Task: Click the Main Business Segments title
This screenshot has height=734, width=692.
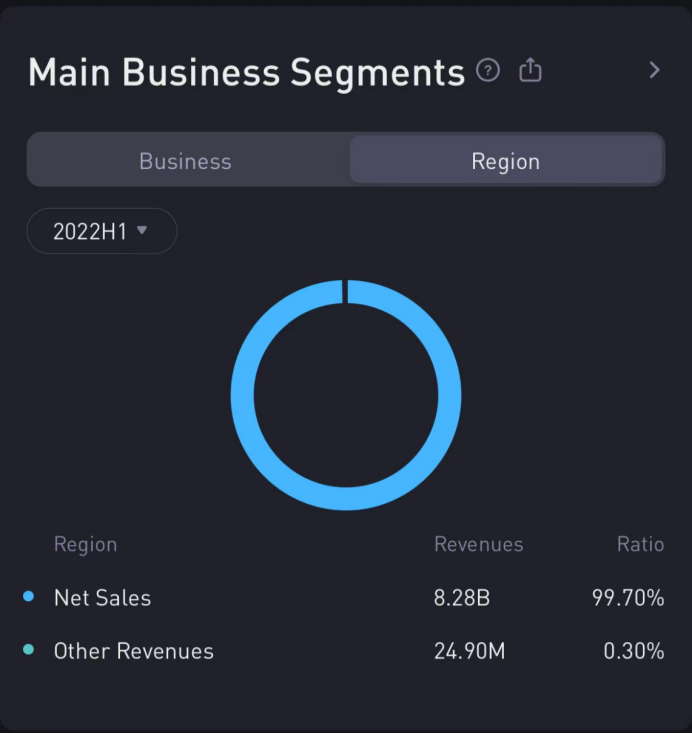Action: [x=246, y=72]
